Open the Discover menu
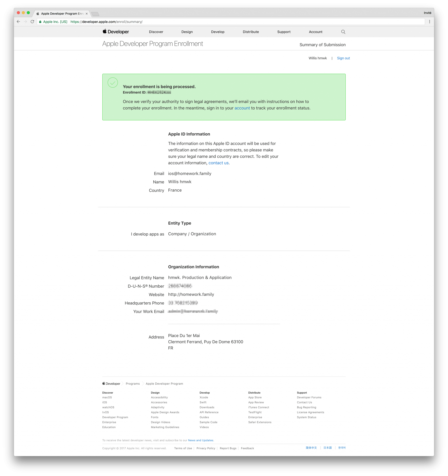Screen dimensions: 448x476 (x=156, y=32)
